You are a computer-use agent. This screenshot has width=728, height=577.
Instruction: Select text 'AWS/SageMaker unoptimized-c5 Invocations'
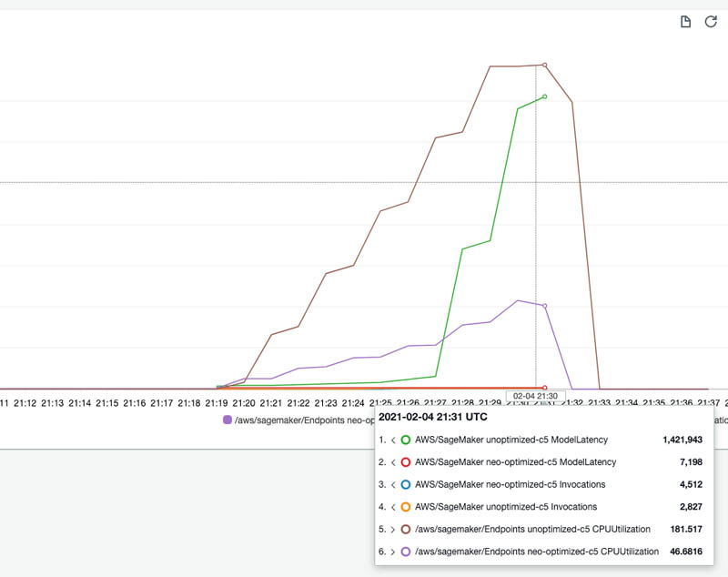506,506
